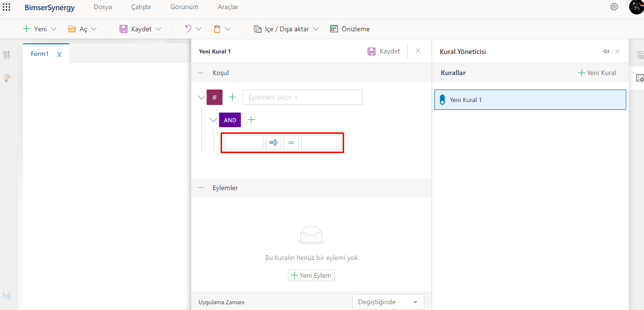Click the Yeni new button

(x=35, y=29)
